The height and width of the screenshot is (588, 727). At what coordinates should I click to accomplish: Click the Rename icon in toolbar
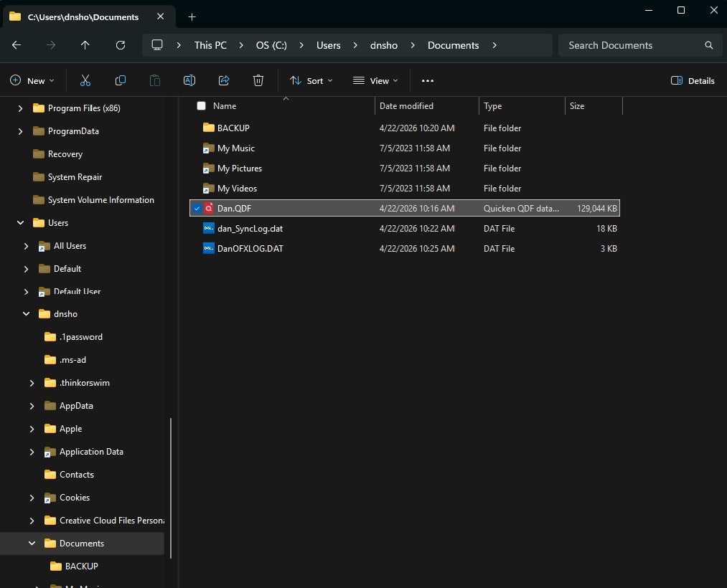point(189,80)
